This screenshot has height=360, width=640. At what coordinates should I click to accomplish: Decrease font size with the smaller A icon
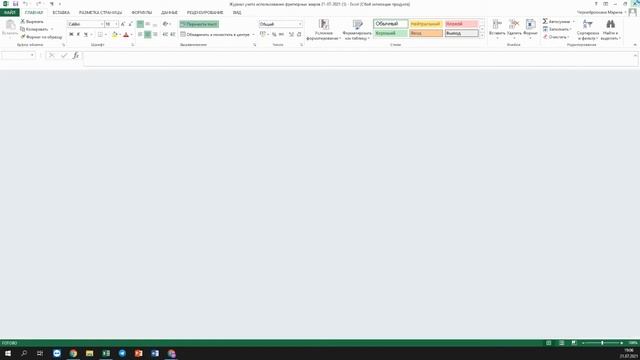click(131, 24)
